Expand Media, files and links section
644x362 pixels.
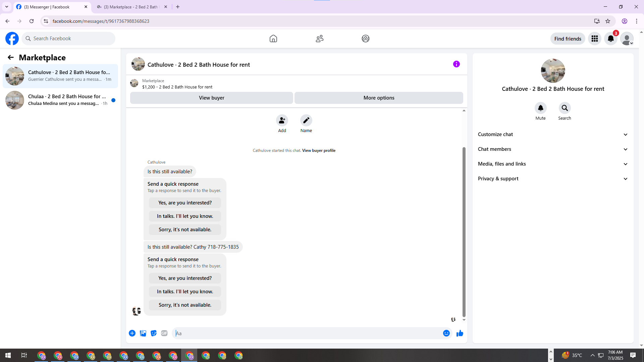coord(553,164)
